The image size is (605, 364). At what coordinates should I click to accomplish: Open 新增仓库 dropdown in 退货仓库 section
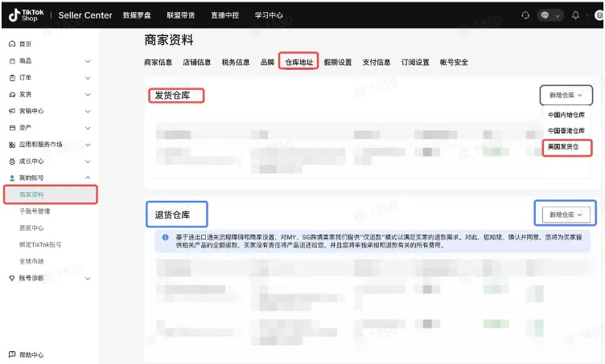click(x=566, y=215)
